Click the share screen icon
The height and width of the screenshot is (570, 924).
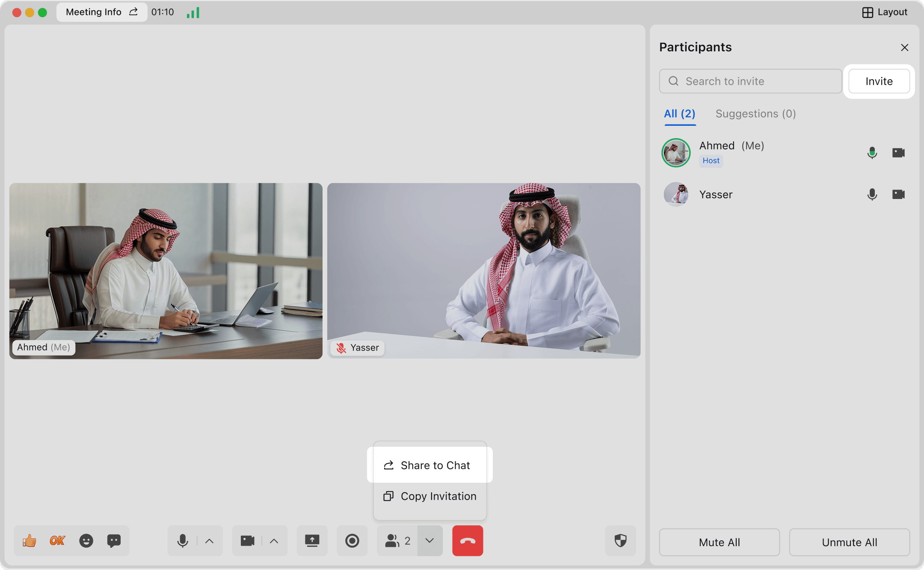click(x=312, y=541)
